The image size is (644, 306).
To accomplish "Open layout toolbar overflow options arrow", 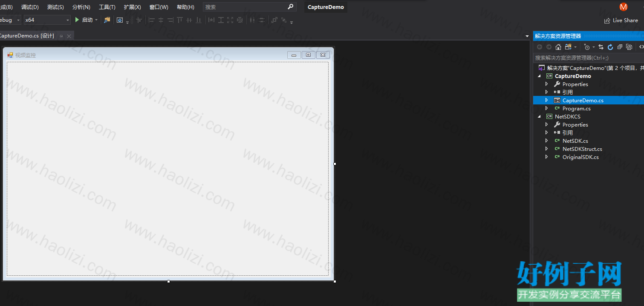I will click(292, 22).
